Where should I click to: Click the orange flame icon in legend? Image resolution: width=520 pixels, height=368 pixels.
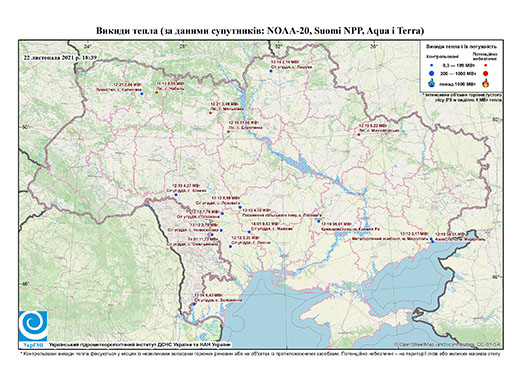pos(486,83)
